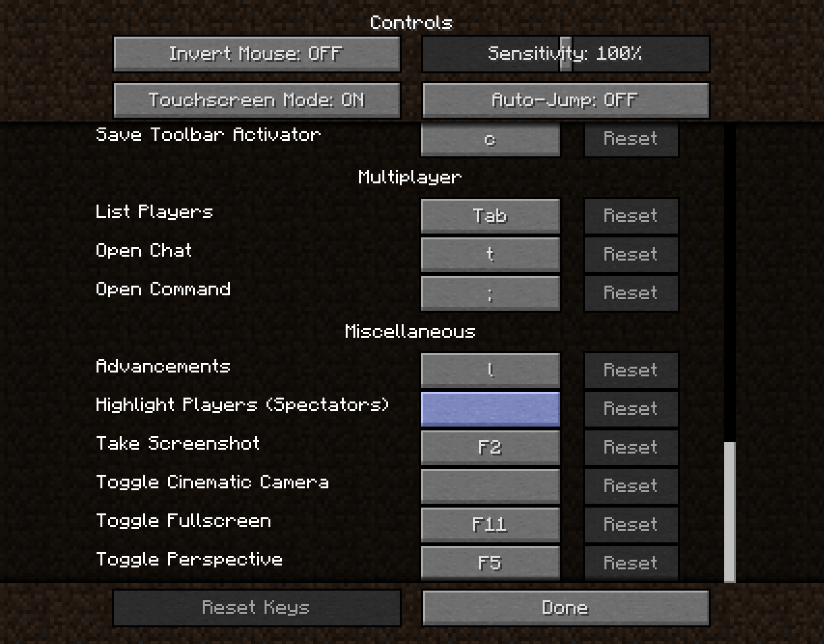824x644 pixels.
Task: Reset the Take Screenshot binding
Action: tap(631, 447)
